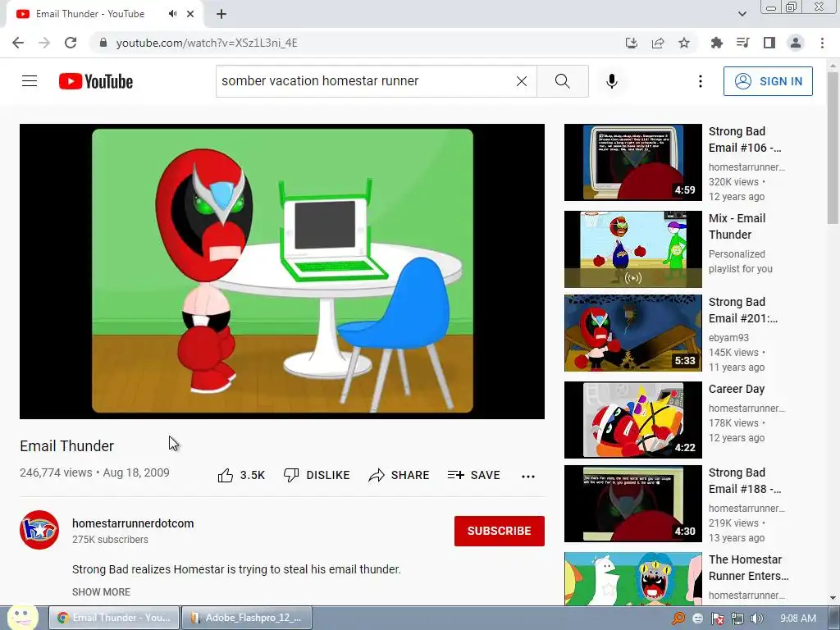Viewport: 840px width, 630px height.
Task: Share the video via Share button
Action: pyautogui.click(x=399, y=475)
